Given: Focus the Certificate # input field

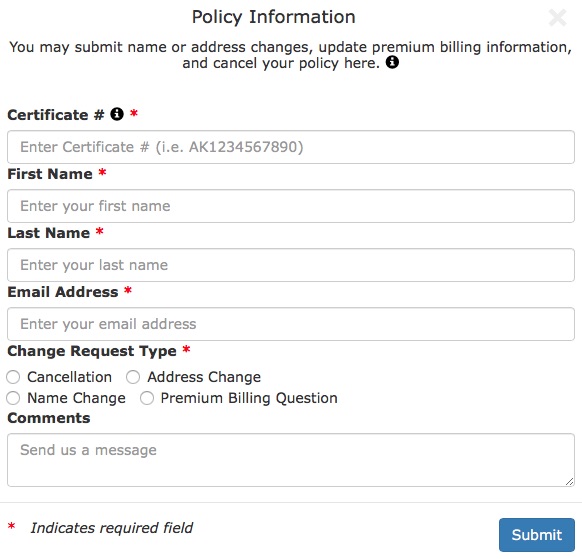Looking at the screenshot, I should [x=291, y=147].
